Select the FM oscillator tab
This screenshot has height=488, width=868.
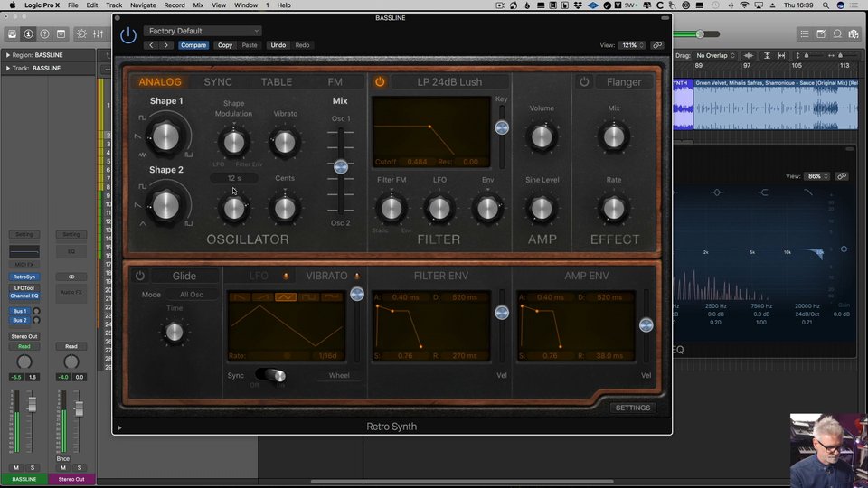(335, 82)
